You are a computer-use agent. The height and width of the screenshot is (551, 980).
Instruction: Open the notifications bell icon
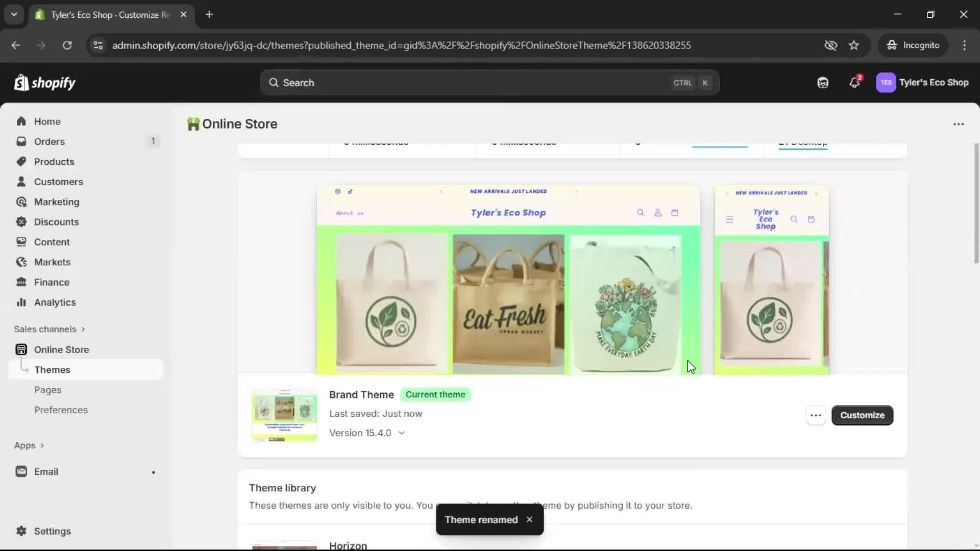854,83
